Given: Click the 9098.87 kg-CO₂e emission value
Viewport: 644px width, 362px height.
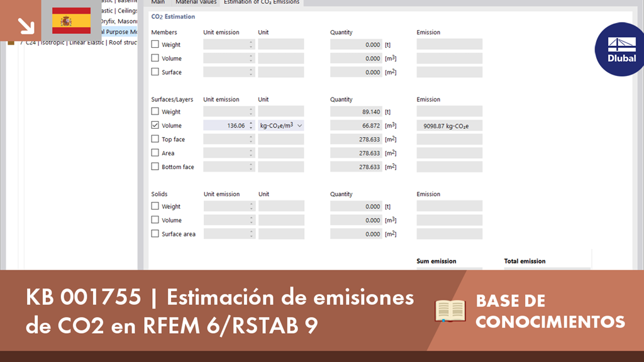Looking at the screenshot, I should pyautogui.click(x=449, y=126).
